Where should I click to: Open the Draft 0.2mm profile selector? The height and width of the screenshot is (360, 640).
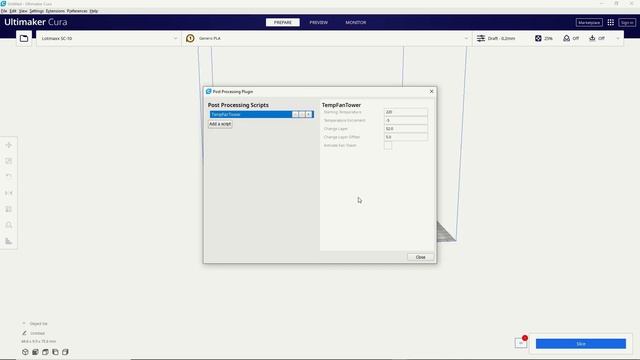[501, 38]
